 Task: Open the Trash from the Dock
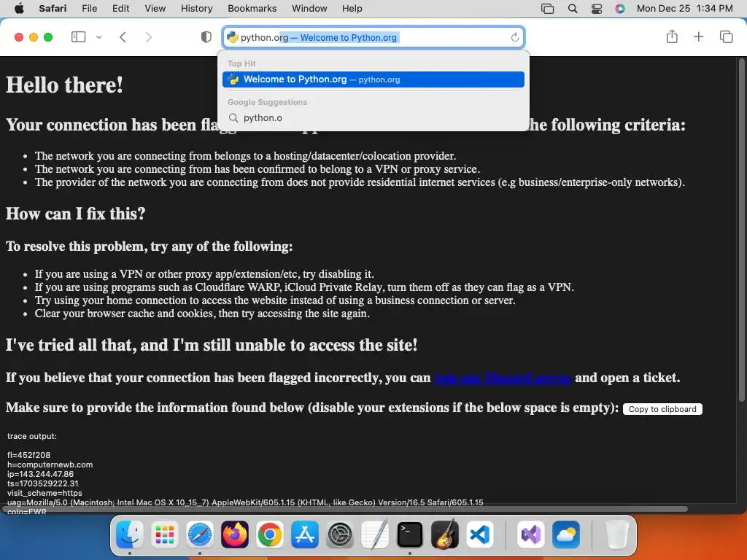[x=616, y=534]
